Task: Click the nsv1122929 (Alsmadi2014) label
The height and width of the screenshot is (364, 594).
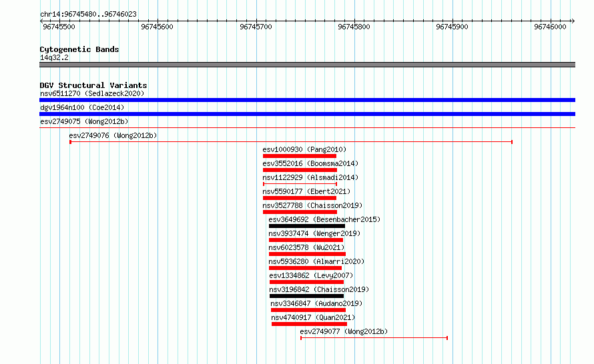Action: pos(310,177)
